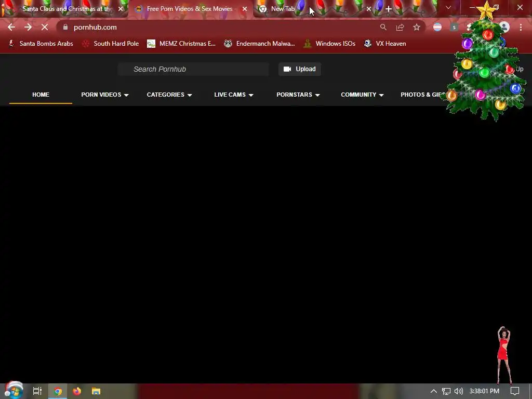
Task: Go back using the browser back arrow
Action: (x=11, y=27)
